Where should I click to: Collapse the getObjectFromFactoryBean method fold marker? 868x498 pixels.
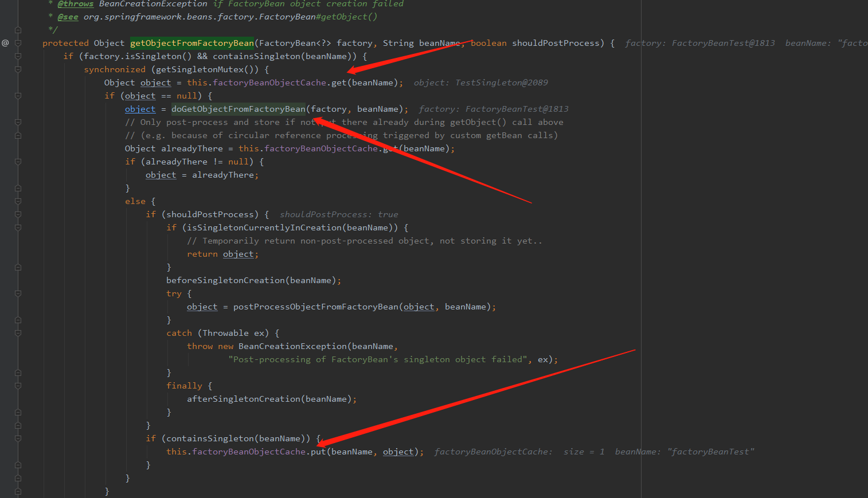(18, 43)
